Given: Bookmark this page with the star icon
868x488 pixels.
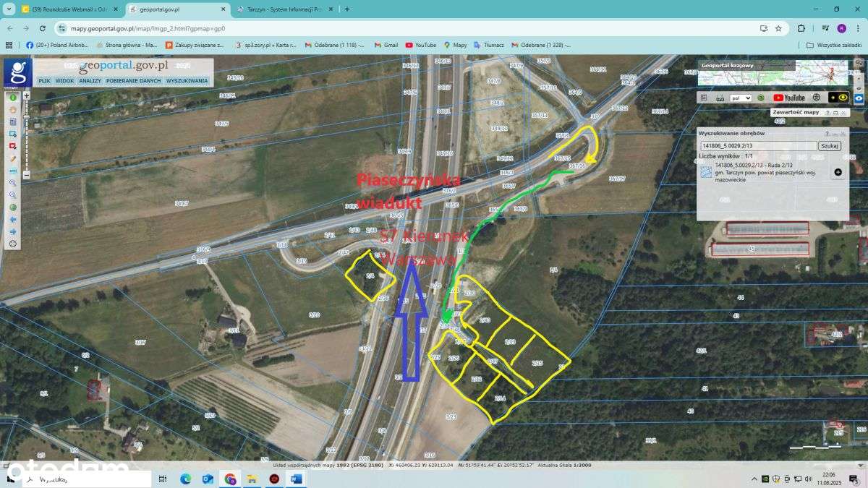Looking at the screenshot, I should (x=778, y=28).
